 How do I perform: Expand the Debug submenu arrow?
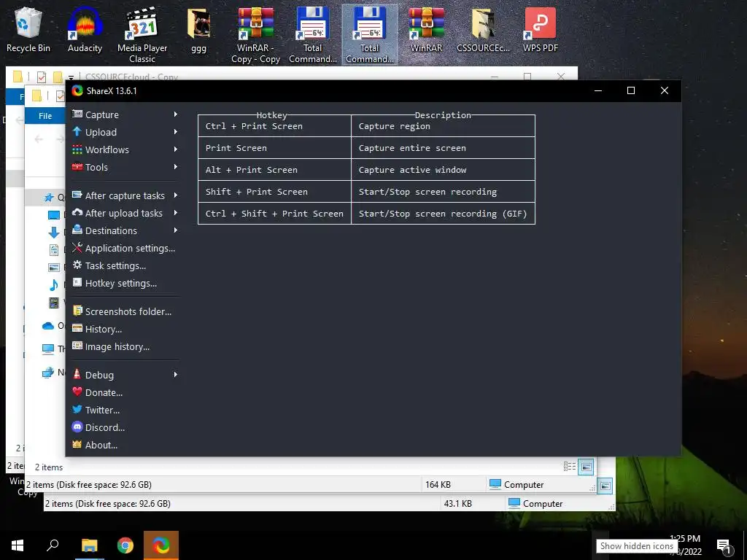[175, 375]
